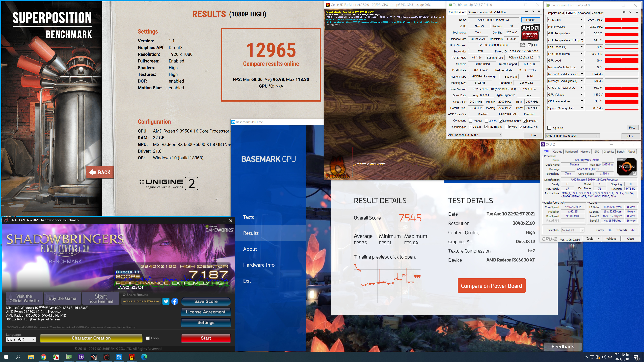Click the volume icon in system tray

(x=604, y=357)
